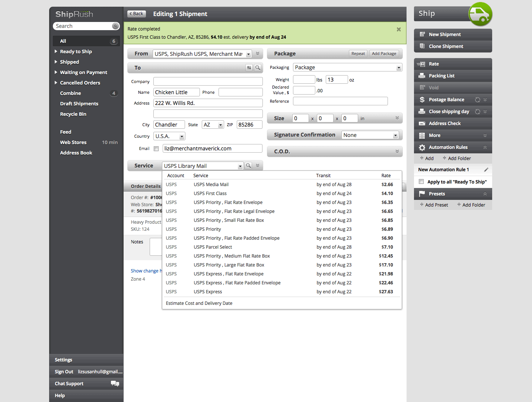Click the Reference input field
The height and width of the screenshot is (402, 532).
coord(340,101)
